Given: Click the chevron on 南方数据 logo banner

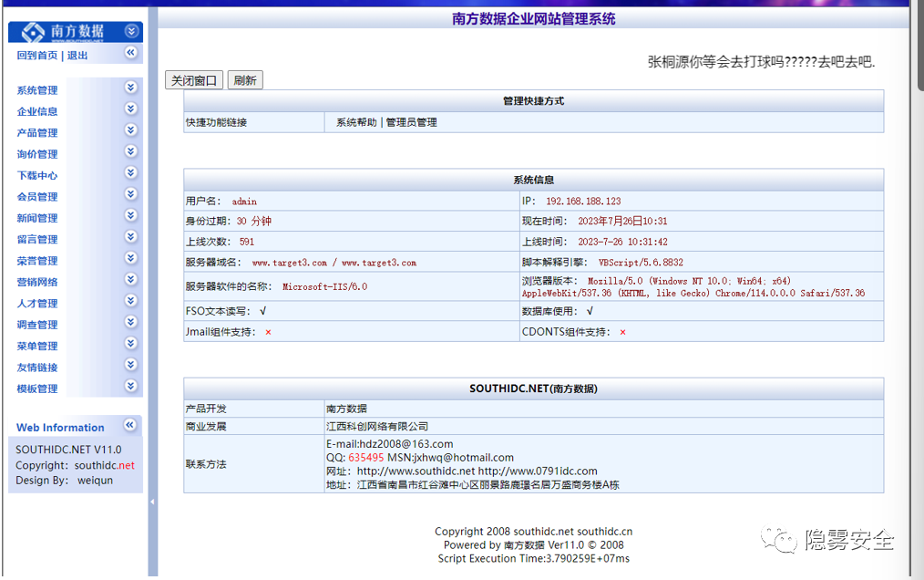Looking at the screenshot, I should [131, 31].
